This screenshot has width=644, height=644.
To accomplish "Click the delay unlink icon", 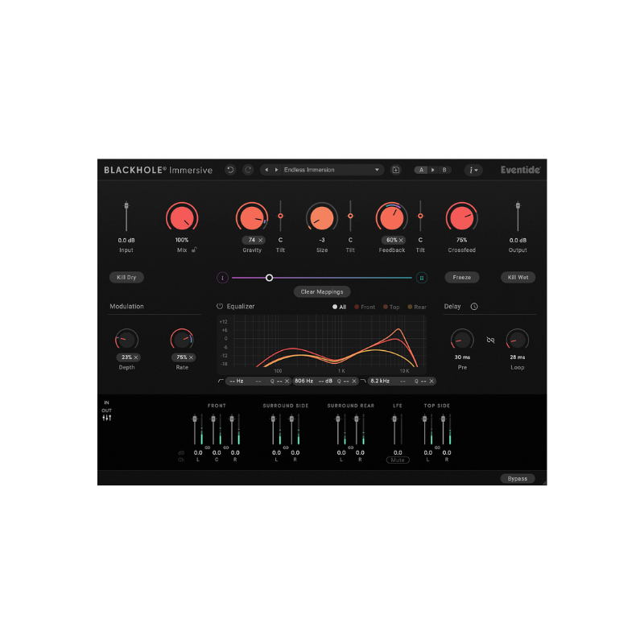I will [489, 341].
